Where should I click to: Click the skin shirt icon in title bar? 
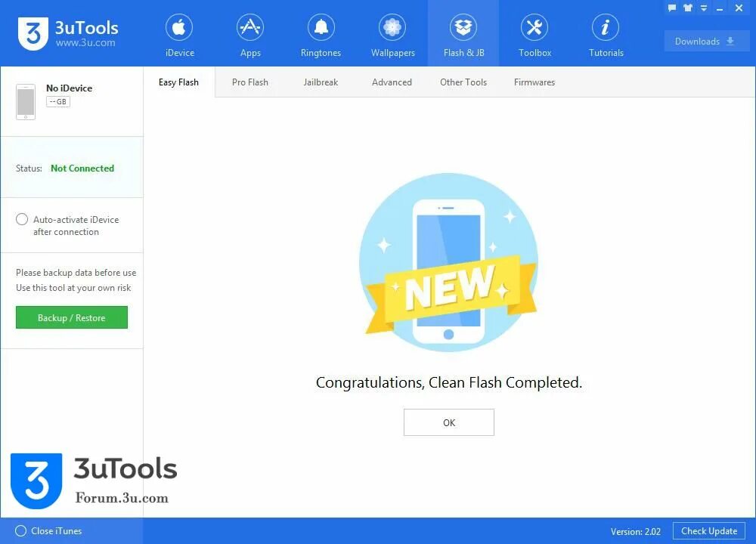pyautogui.click(x=688, y=8)
